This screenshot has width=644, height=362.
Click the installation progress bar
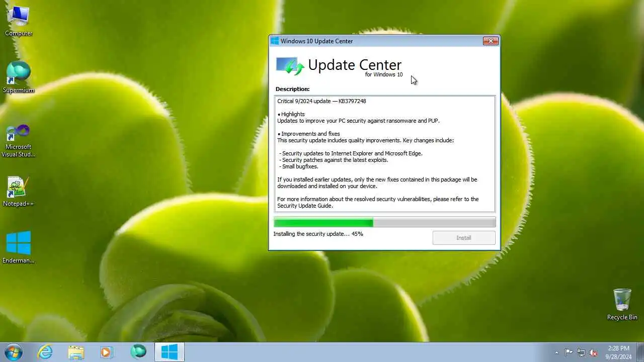click(384, 222)
